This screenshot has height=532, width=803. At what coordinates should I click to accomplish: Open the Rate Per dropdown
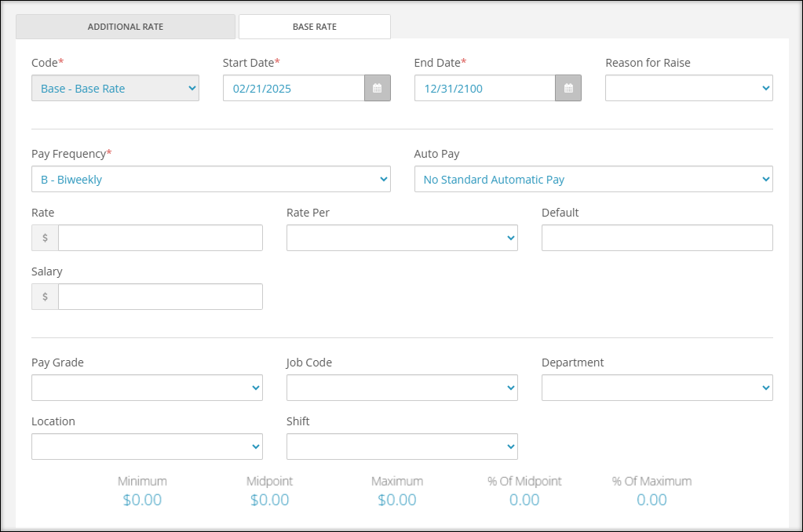[402, 238]
